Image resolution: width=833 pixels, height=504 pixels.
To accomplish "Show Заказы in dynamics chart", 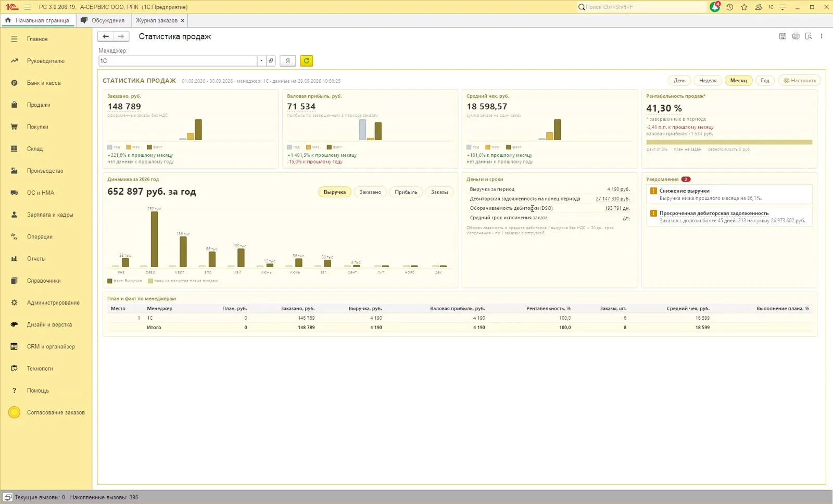I will pos(439,192).
